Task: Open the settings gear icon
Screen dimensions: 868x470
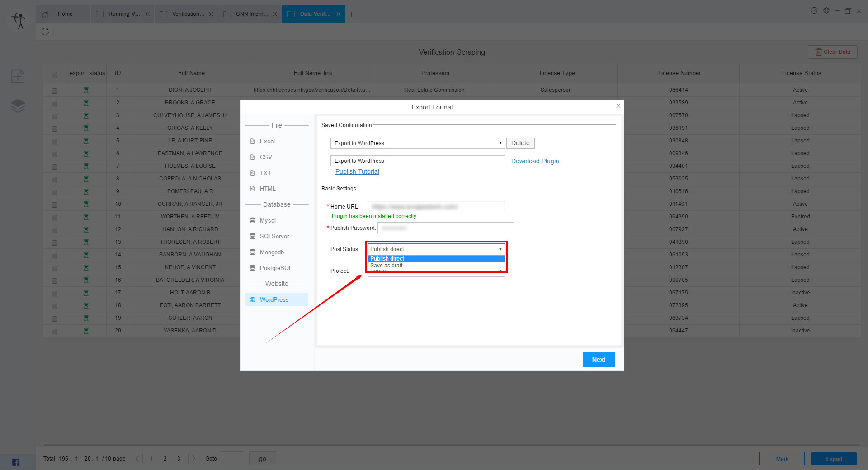Action: 826,10
